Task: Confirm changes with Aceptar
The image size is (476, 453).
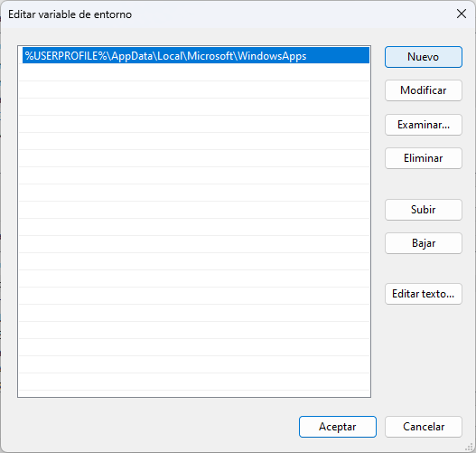Action: [337, 427]
